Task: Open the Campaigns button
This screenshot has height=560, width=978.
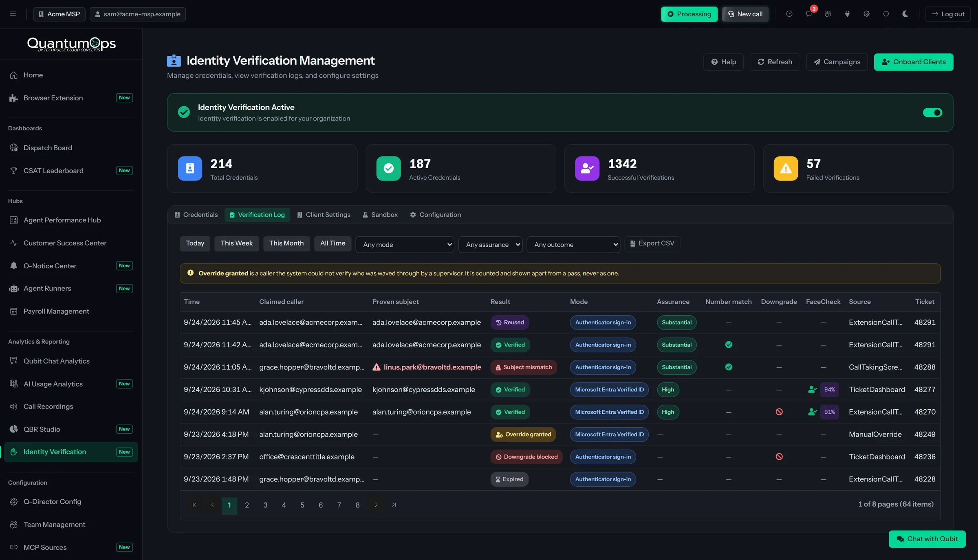Action: pos(837,62)
